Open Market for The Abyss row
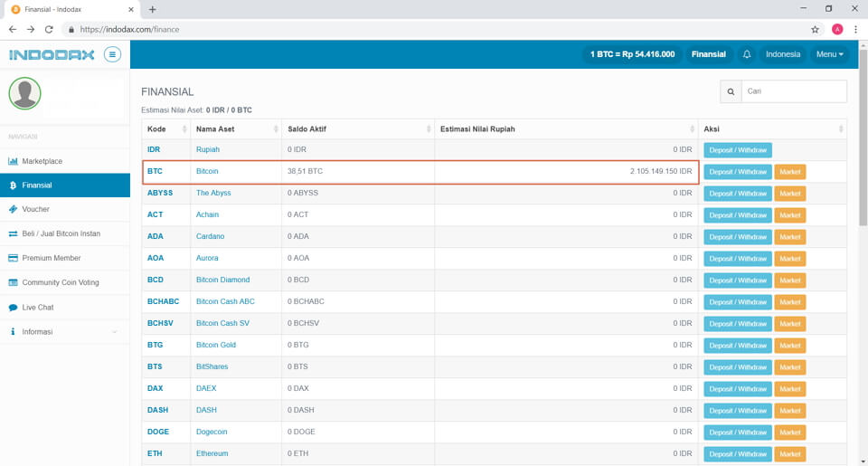 790,194
